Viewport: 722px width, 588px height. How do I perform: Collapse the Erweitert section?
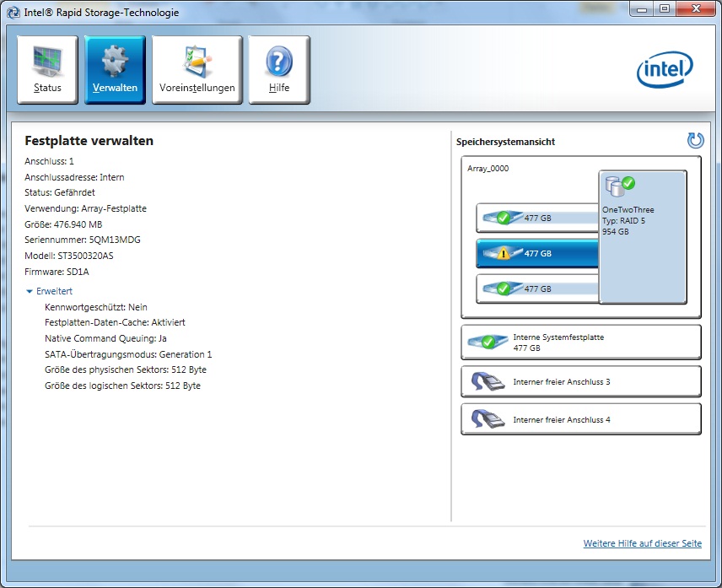pyautogui.click(x=49, y=291)
